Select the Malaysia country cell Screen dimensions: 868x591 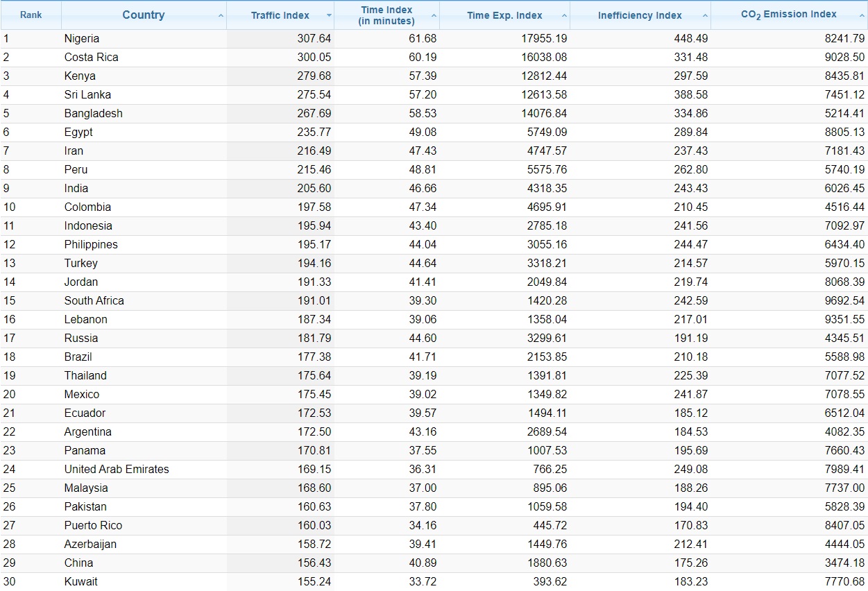click(144, 488)
